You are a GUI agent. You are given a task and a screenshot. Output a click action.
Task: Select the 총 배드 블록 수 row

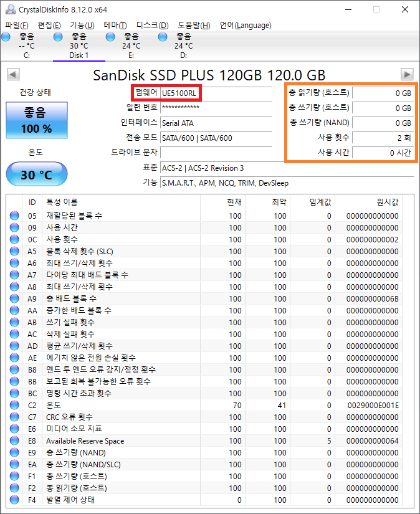click(204, 298)
